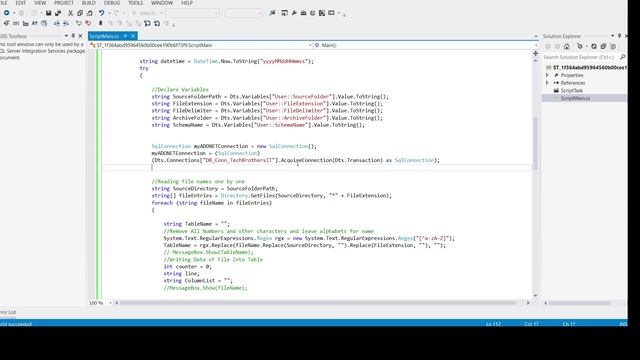Viewport: 640px width, 360px height.
Task: Close the ScriptMain.cs editor tab
Action: click(x=133, y=36)
